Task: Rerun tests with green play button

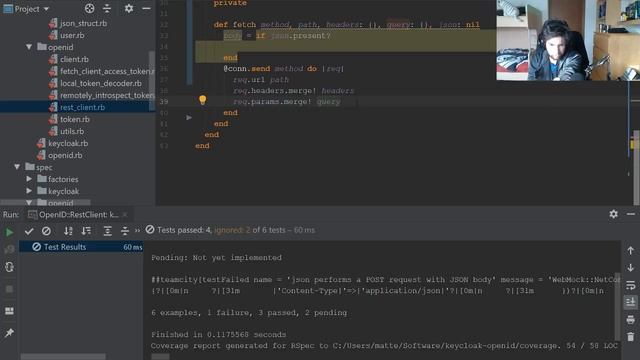Action: 9,232
